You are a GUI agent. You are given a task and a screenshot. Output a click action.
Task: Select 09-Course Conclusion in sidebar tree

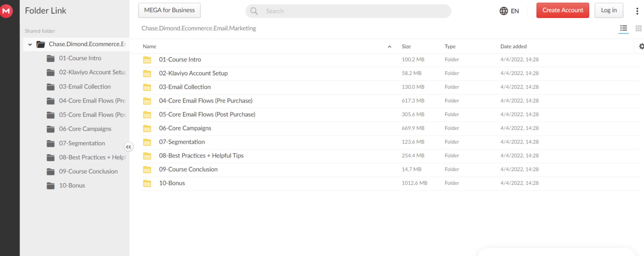click(x=88, y=171)
